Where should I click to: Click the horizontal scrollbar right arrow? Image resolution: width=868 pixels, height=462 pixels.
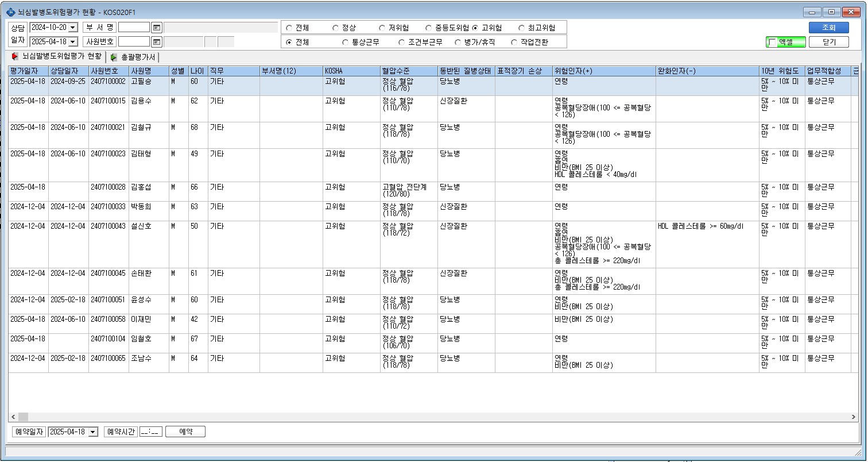point(854,417)
